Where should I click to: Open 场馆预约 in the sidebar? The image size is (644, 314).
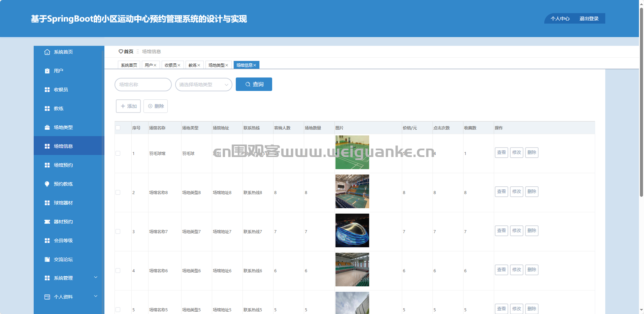[x=69, y=165]
